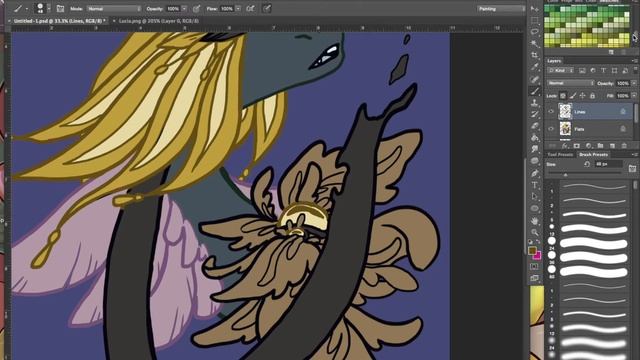Screen dimensions: 640x360
Task: Select the Healing Brush tool
Action: [x=534, y=79]
